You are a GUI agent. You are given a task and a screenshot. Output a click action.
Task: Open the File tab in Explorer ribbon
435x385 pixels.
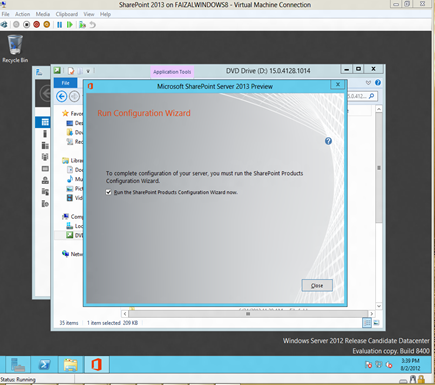click(65, 83)
